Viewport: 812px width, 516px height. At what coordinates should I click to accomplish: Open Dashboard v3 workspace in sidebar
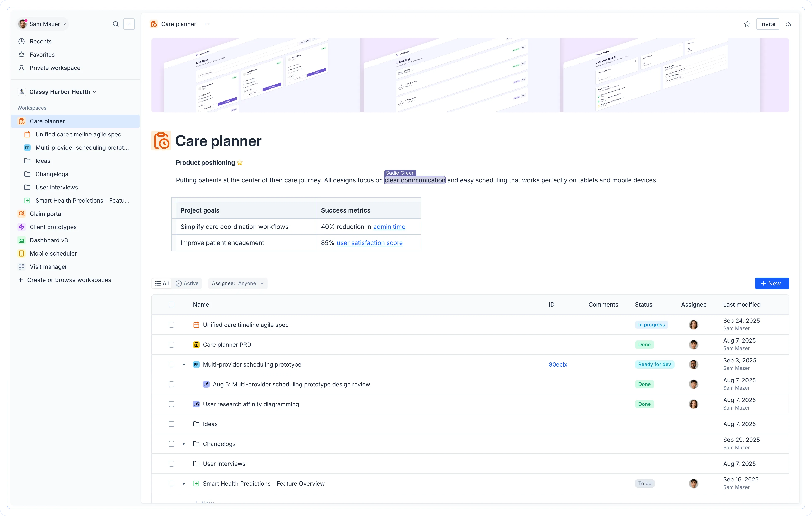pyautogui.click(x=49, y=240)
